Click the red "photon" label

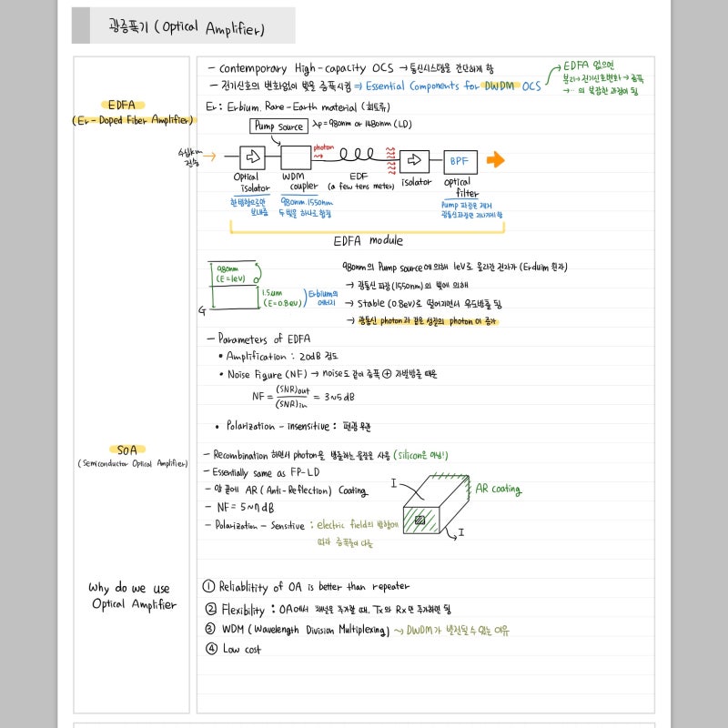coord(324,147)
